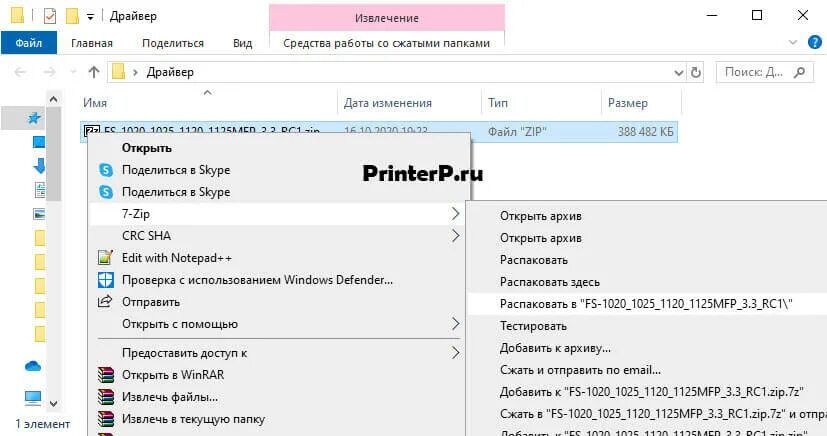827x436 pixels.
Task: Open Downloads arrow icon in sidebar
Action: coord(39,166)
